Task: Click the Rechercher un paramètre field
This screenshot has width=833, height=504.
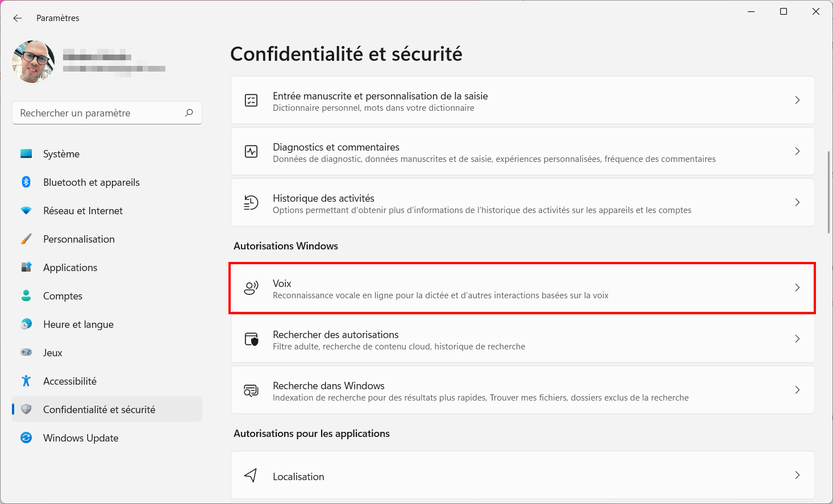Action: pos(107,113)
